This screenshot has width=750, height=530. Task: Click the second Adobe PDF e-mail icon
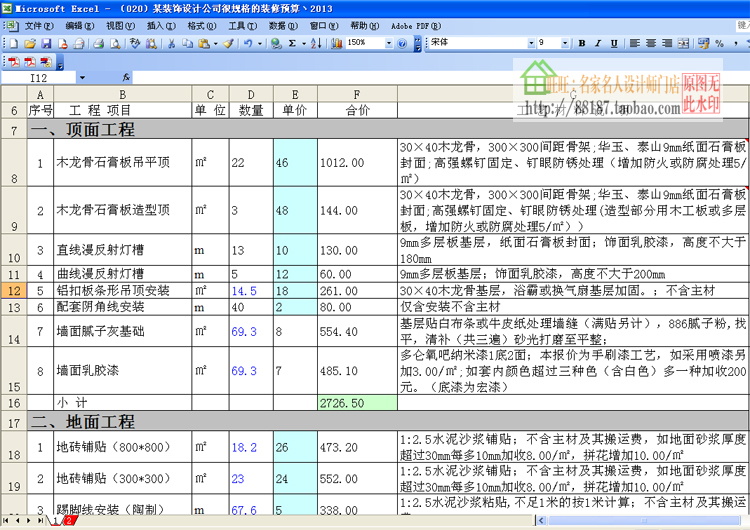pyautogui.click(x=30, y=62)
